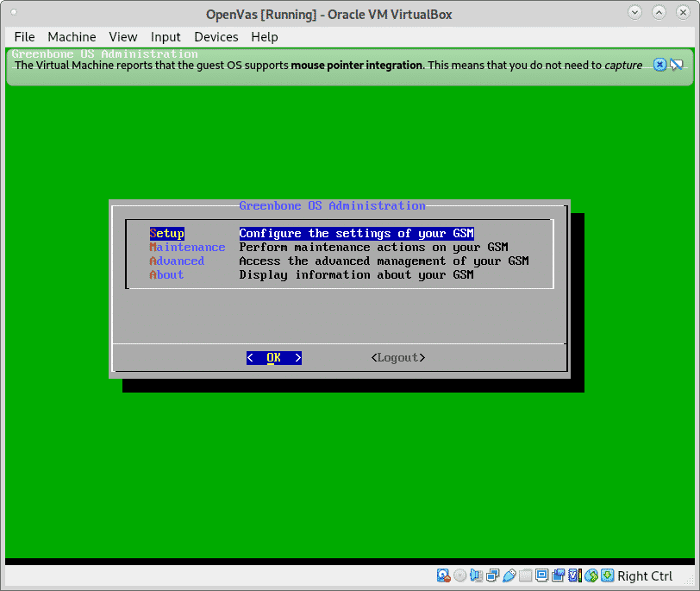Open the File menu
The height and width of the screenshot is (591, 700).
(x=24, y=36)
